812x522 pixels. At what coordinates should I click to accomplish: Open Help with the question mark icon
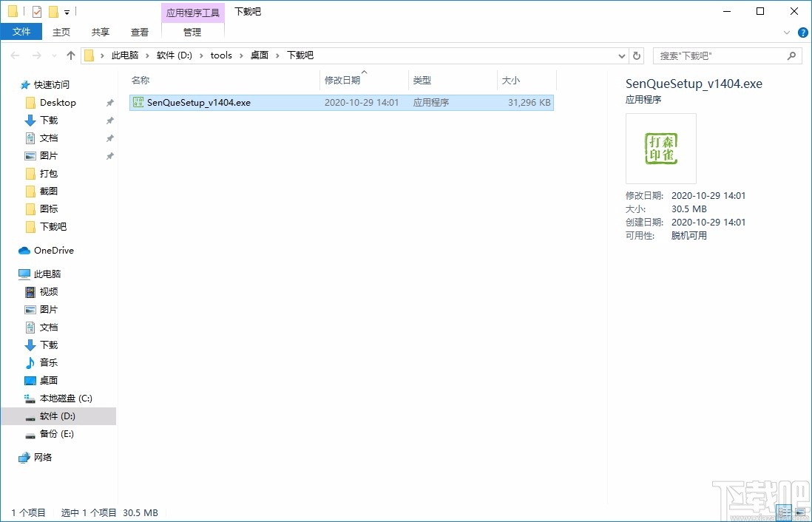(803, 32)
